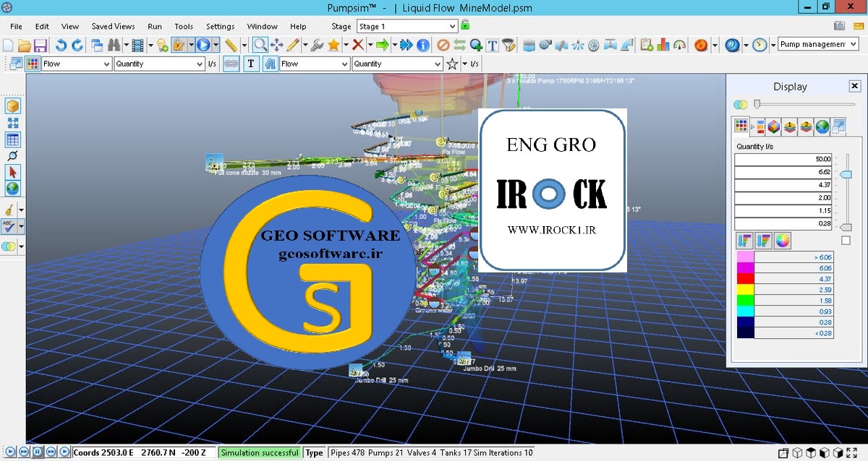Viewport: 868px width, 461px height.
Task: Click the 6.62 quantity value field
Action: pyautogui.click(x=784, y=171)
